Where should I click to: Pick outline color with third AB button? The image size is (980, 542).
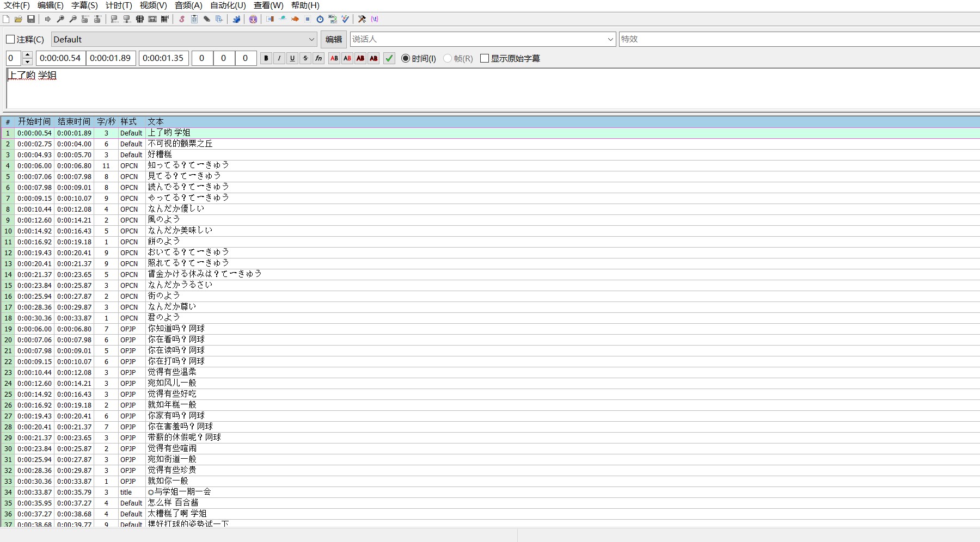click(x=360, y=58)
